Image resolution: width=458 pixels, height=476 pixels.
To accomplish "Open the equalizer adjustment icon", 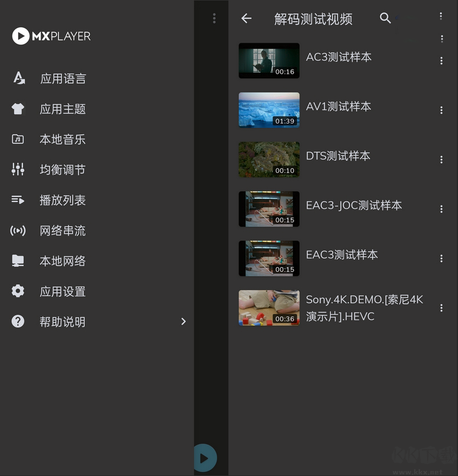I will pos(18,170).
